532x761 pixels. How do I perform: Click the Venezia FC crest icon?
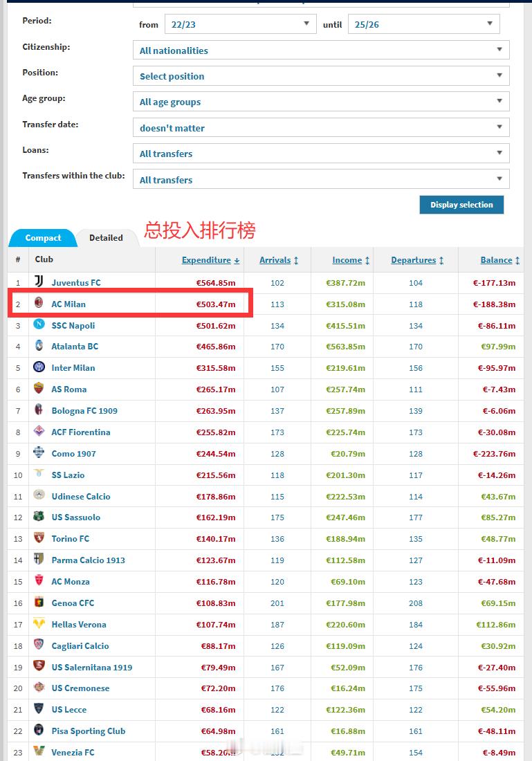39,751
